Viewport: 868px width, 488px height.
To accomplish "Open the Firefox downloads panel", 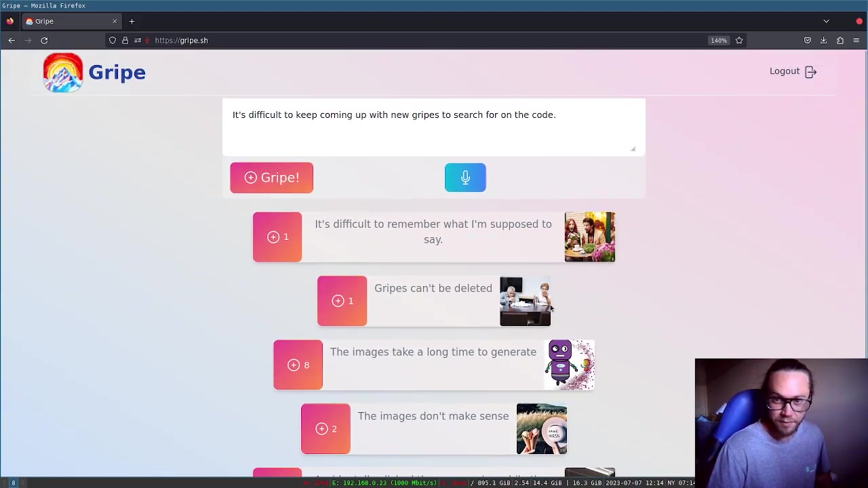I will pos(823,41).
